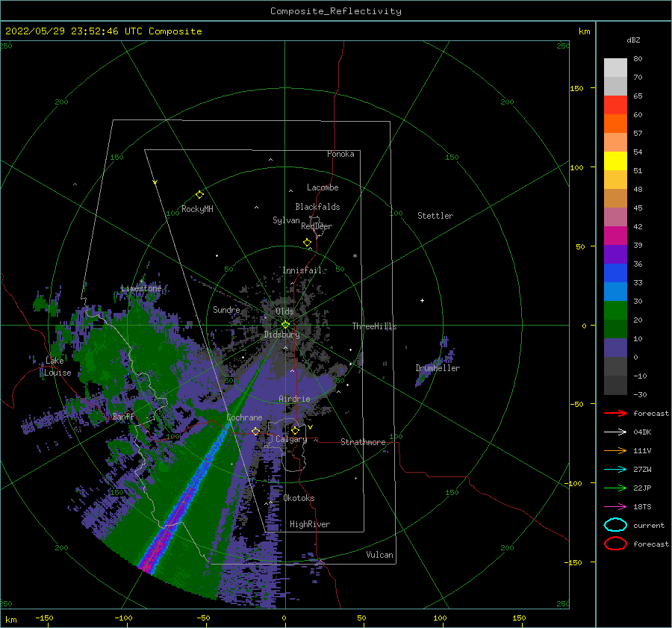Image resolution: width=672 pixels, height=628 pixels.
Task: Click the asterisk marker east of Innisfail
Action: pyautogui.click(x=355, y=256)
